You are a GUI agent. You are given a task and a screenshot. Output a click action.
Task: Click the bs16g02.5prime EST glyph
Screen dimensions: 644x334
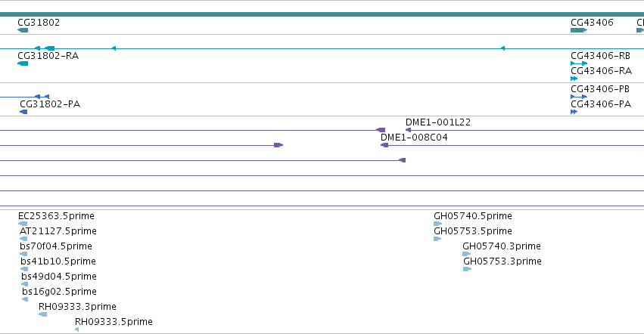pyautogui.click(x=25, y=299)
